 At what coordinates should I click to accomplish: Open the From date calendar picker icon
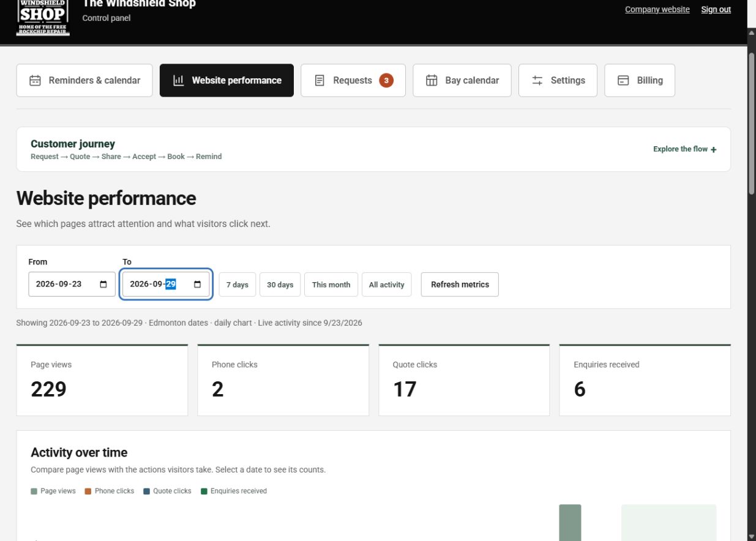(103, 285)
